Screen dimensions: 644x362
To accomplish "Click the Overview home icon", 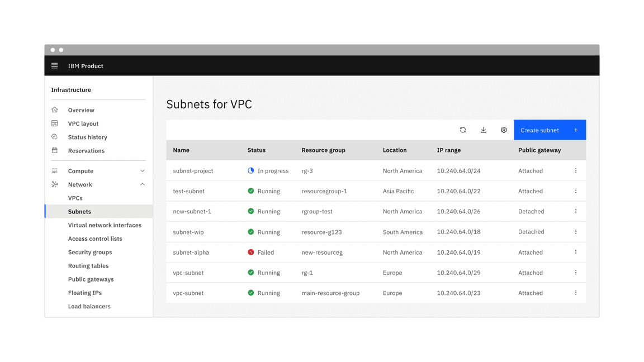I will click(55, 110).
